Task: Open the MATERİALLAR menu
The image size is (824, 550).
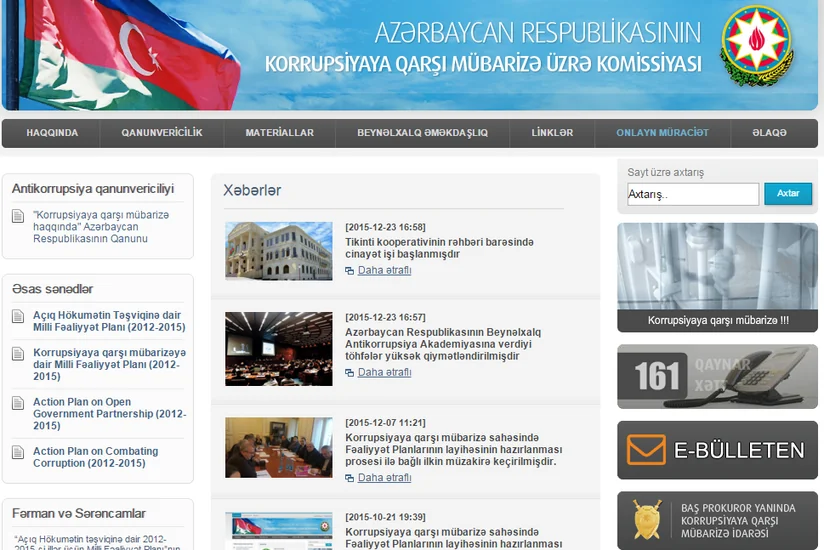Action: [280, 133]
